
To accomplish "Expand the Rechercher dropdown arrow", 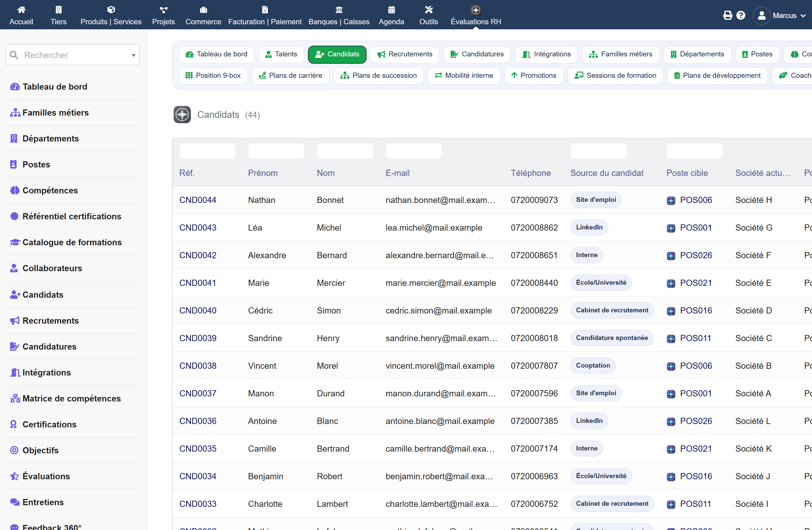I will pyautogui.click(x=133, y=55).
